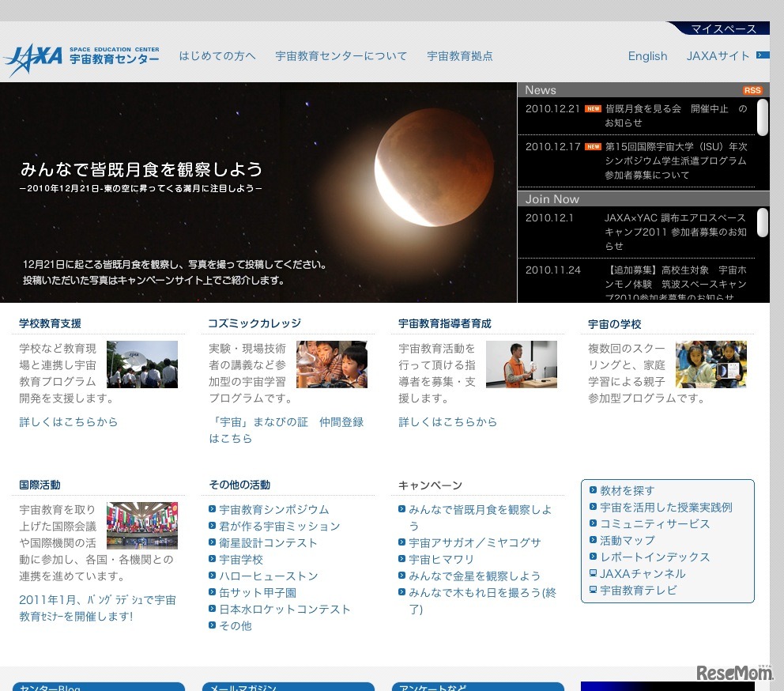Switch to the English version of the site
The image size is (784, 691).
click(x=647, y=55)
